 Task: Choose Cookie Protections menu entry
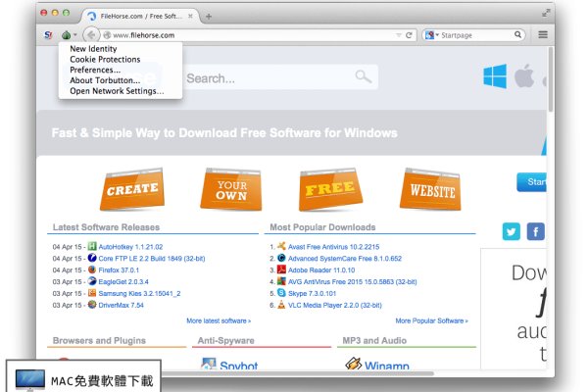(104, 60)
